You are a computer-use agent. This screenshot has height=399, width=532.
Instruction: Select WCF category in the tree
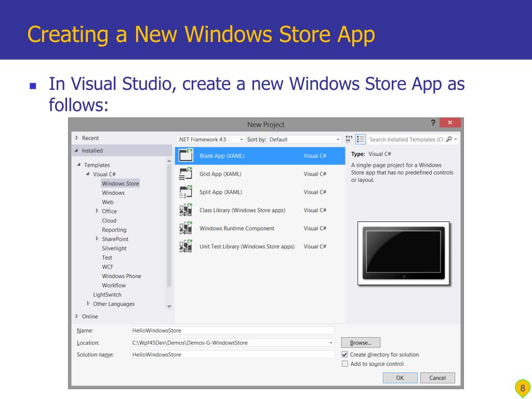(x=108, y=267)
